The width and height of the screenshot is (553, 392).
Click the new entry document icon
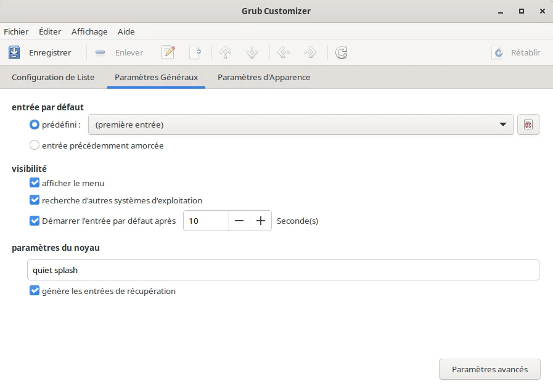(x=195, y=52)
